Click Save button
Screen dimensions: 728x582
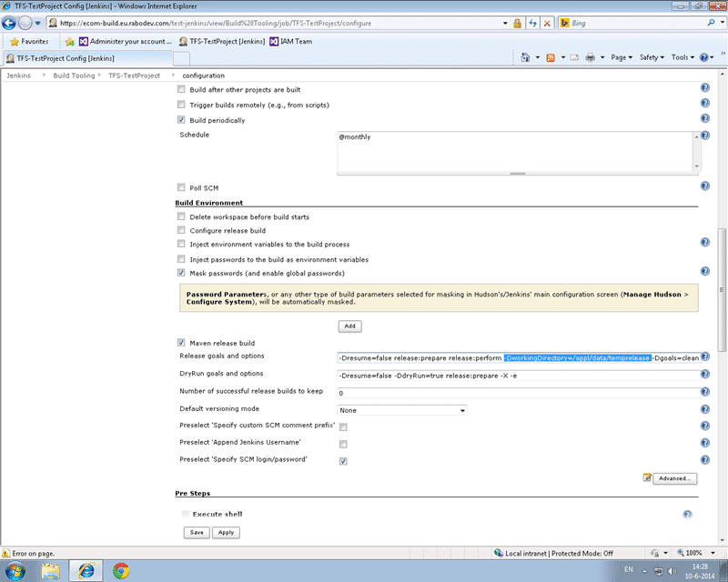pos(197,533)
